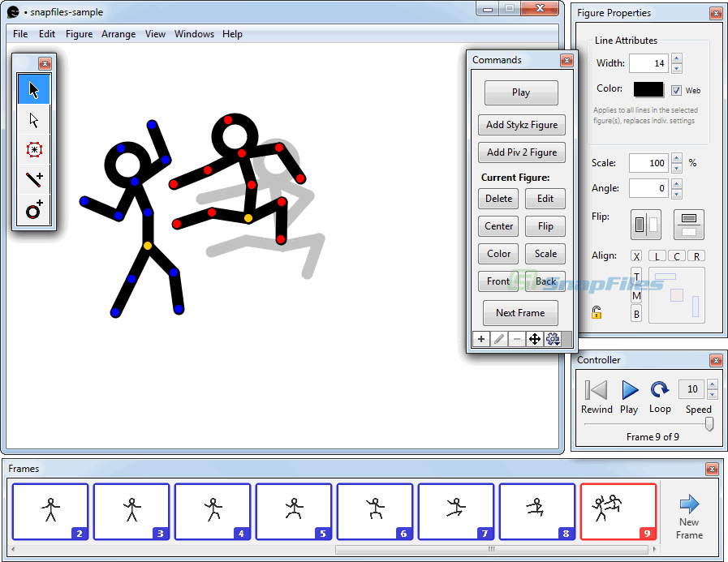Viewport: 728px width, 562px height.
Task: Click the plus add-node icon in Commands panel
Action: point(481,338)
